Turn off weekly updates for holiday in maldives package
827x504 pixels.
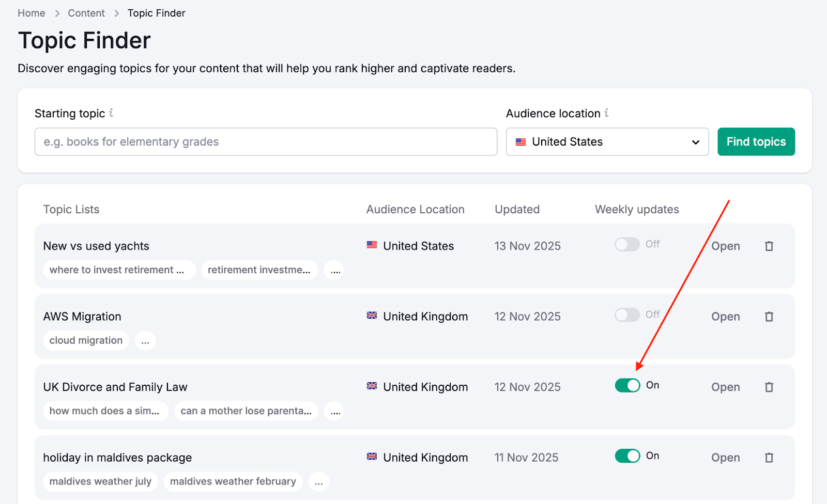(627, 456)
